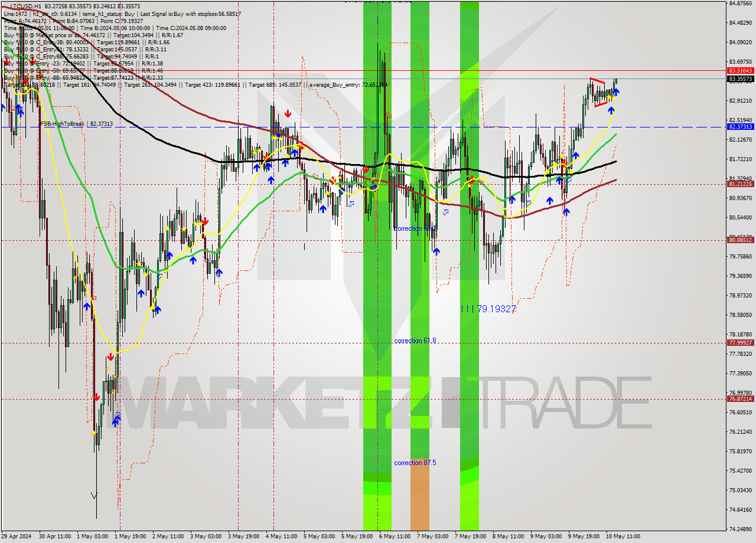Click the 80.54400 price axis label
756x543 pixels.
(x=741, y=217)
